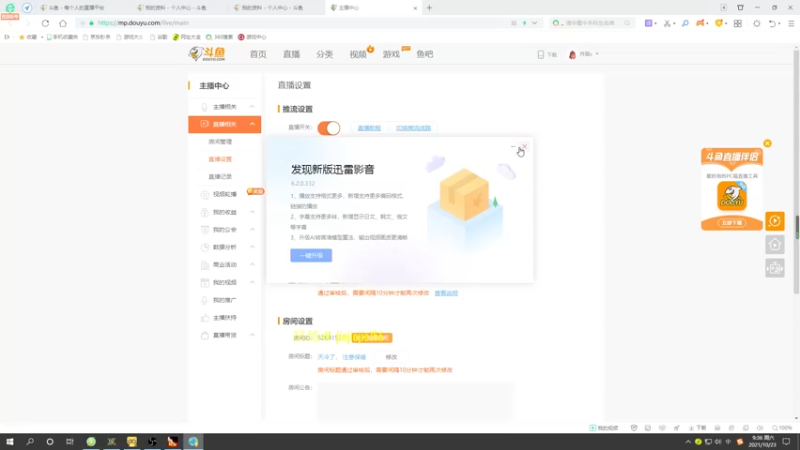Viewport: 800px width, 450px height.
Task: Open the 鱼吧 navigation item
Action: pos(424,54)
